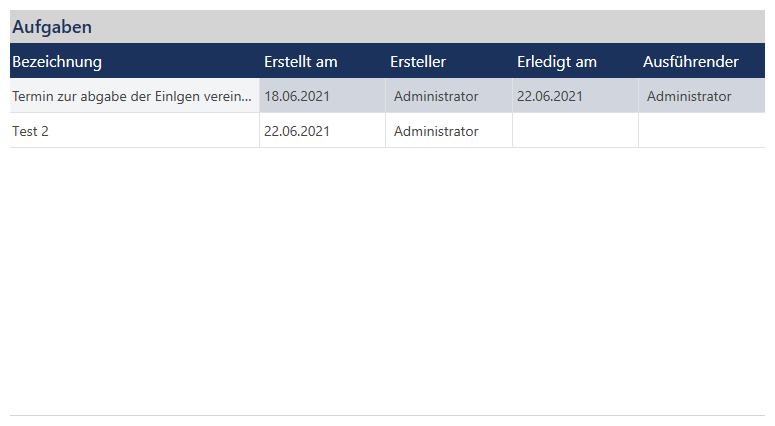Click the Ersteller column header
This screenshot has width=775, height=426.
point(418,62)
